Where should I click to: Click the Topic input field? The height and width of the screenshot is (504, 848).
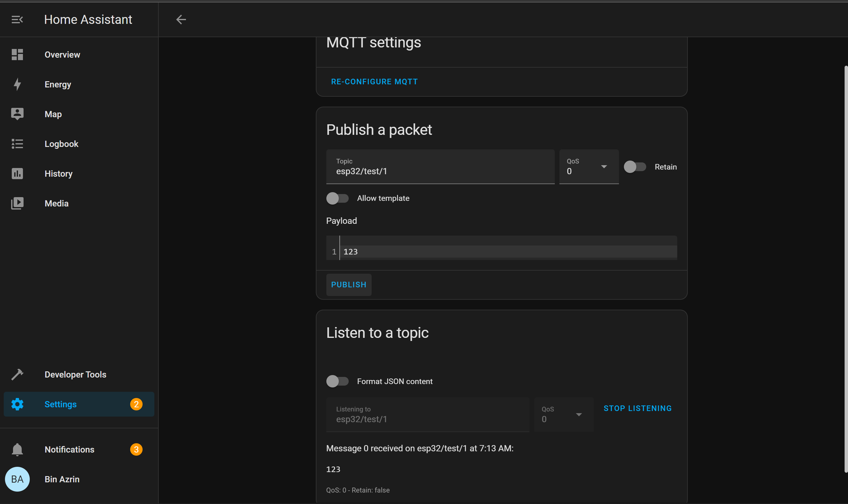click(x=440, y=171)
